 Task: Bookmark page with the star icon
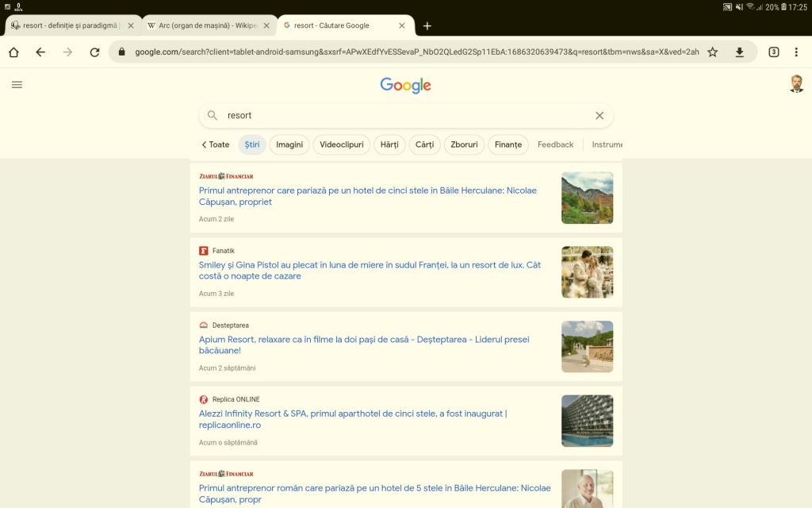coord(712,52)
